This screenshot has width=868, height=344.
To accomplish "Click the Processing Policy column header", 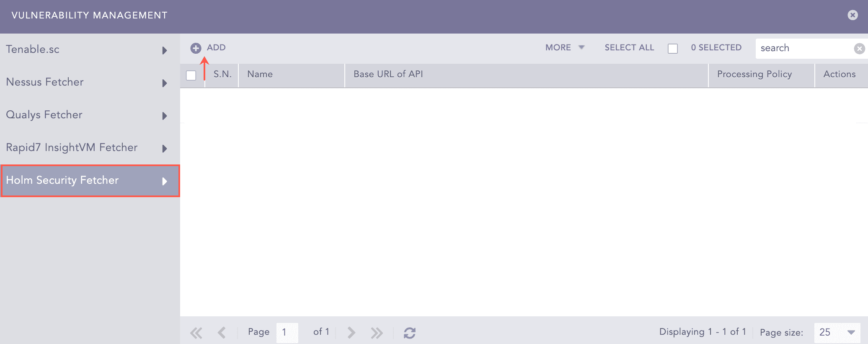I will click(754, 75).
